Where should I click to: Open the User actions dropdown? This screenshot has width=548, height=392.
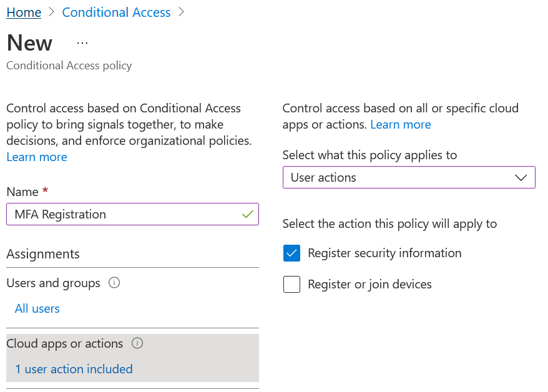click(x=409, y=177)
